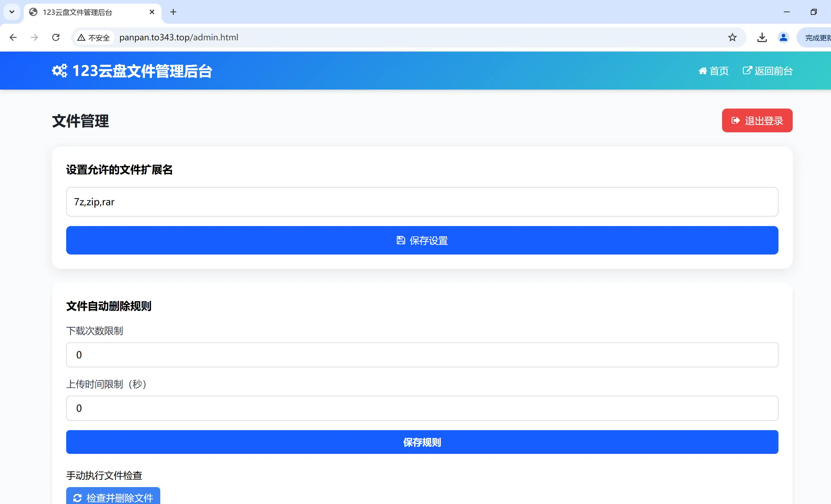Image resolution: width=831 pixels, height=504 pixels.
Task: Reload the page with refresh icon
Action: 56,37
